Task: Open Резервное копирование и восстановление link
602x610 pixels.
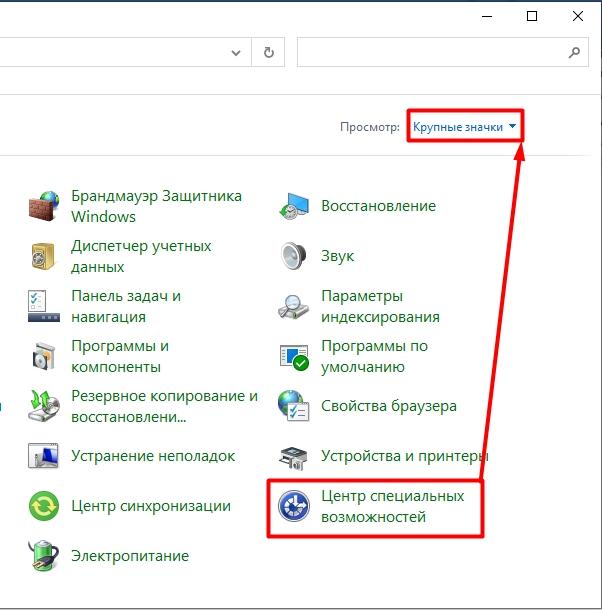Action: (x=165, y=406)
